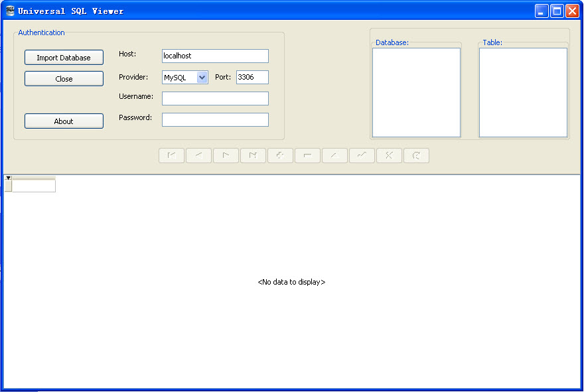Click into the Username text box
The width and height of the screenshot is (584, 392).
pos(215,99)
